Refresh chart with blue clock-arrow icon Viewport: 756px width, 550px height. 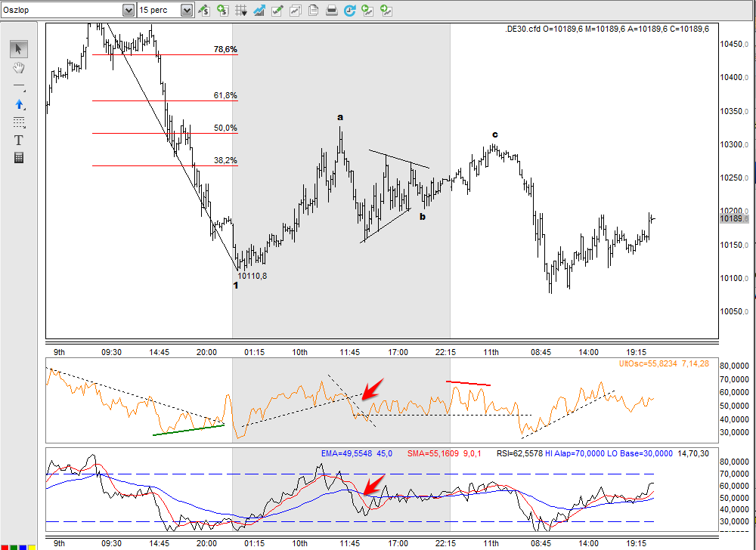(349, 10)
